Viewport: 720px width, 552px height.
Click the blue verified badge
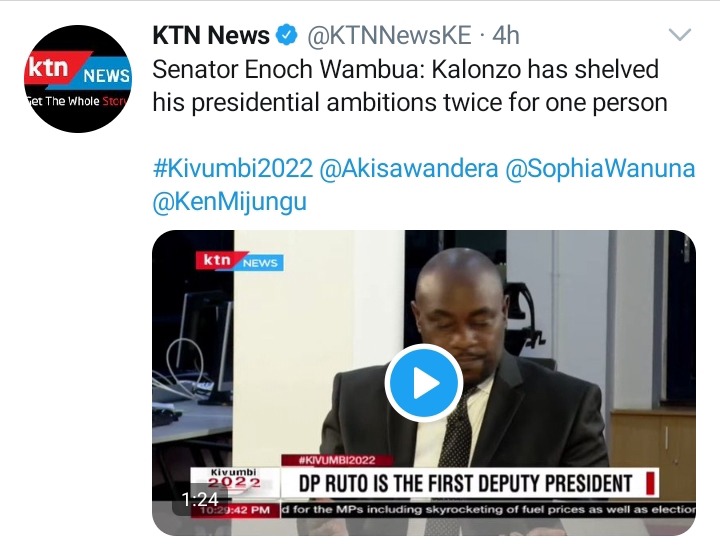click(x=286, y=35)
